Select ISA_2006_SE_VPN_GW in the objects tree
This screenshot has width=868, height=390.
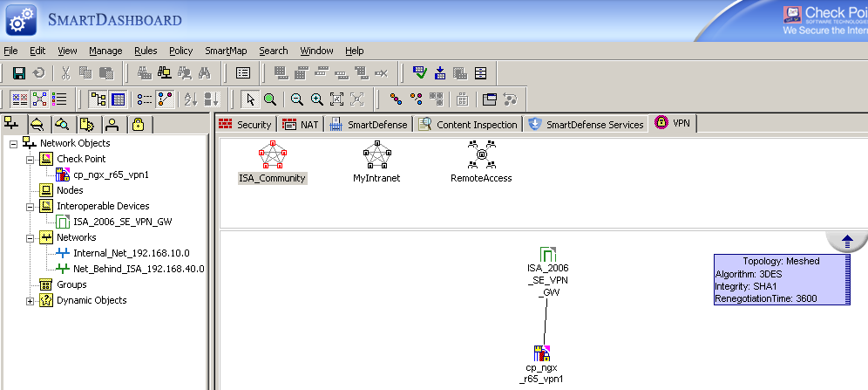122,222
